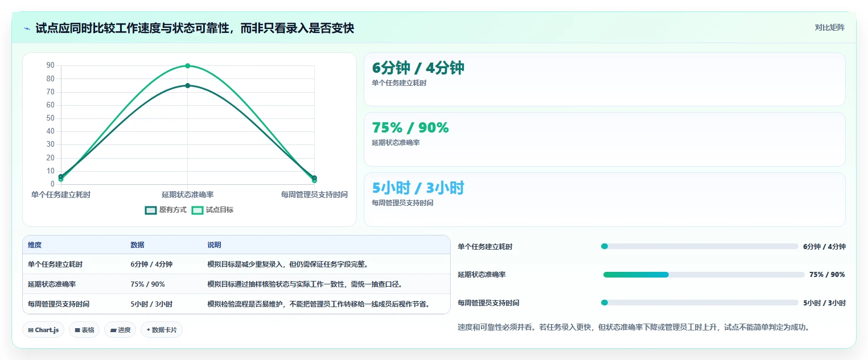Click table cell 每周管理员支持时间
The width and height of the screenshot is (868, 360).
click(x=59, y=304)
